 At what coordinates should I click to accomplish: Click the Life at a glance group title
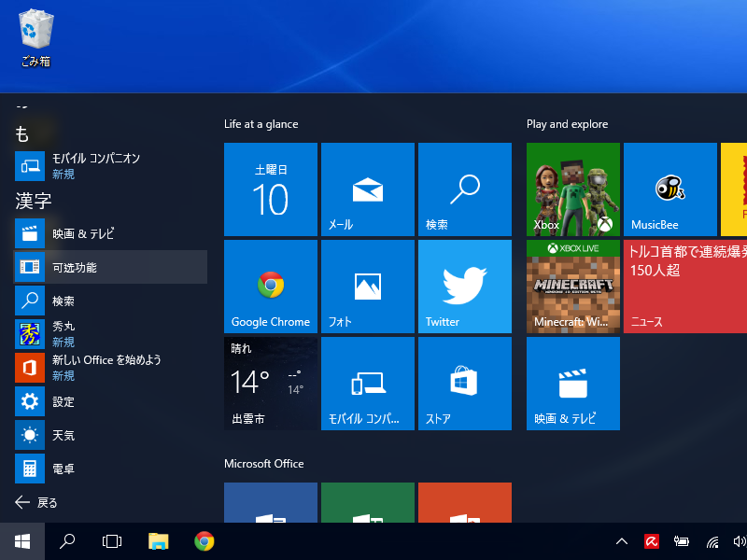[261, 124]
